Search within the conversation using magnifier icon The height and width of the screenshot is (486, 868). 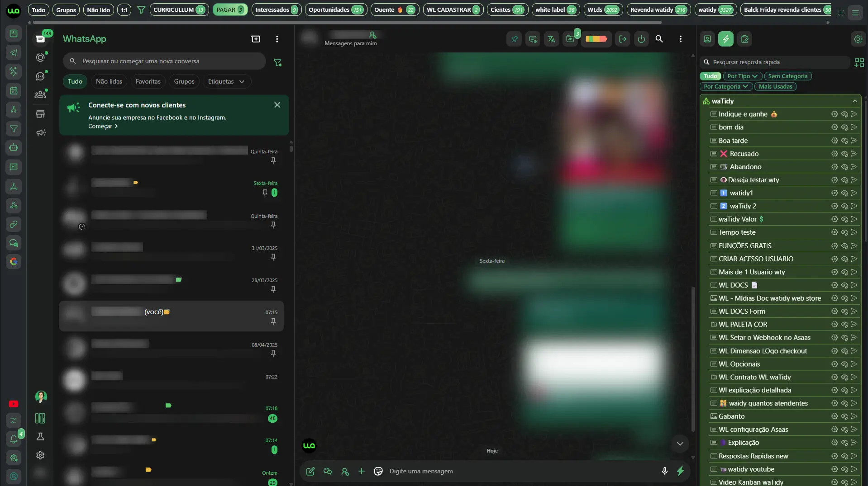[659, 39]
